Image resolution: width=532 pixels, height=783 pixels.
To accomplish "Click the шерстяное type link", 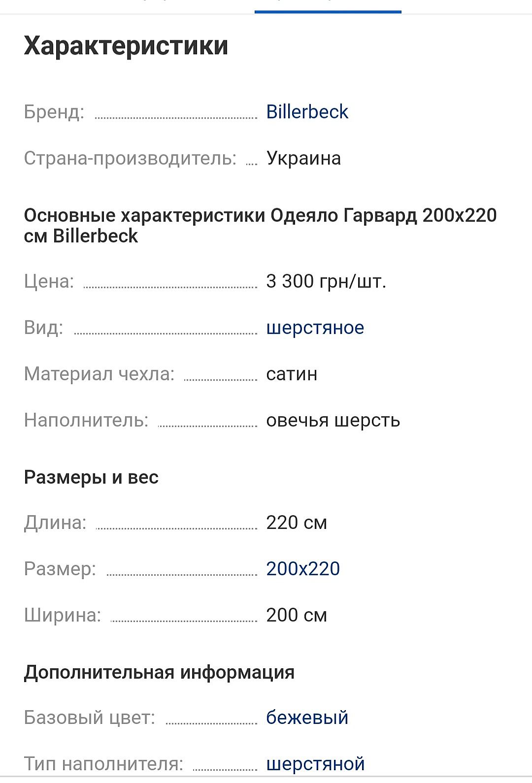I will (315, 327).
